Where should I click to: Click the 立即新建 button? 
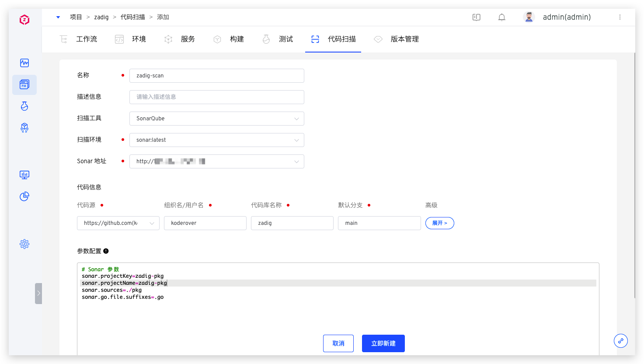(x=383, y=343)
